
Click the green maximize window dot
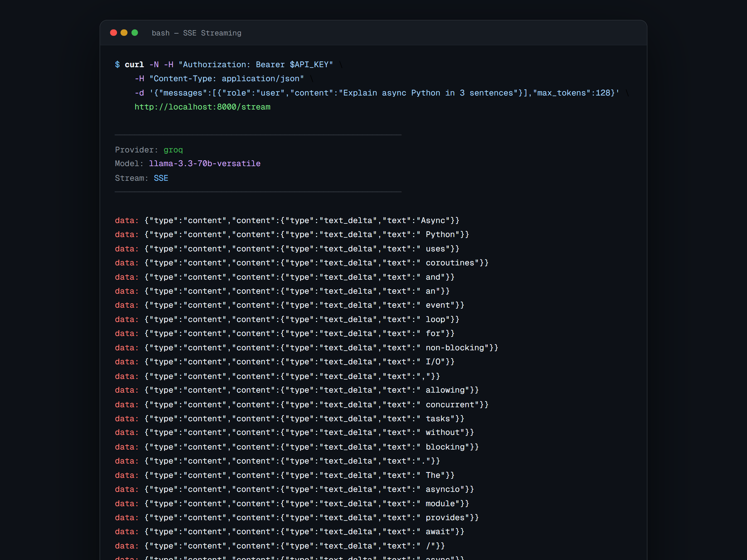[x=135, y=33]
